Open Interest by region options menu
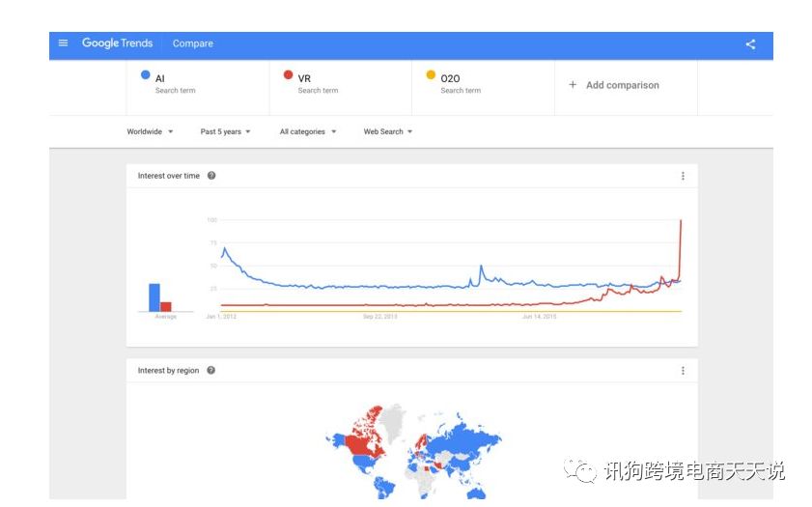The width and height of the screenshot is (812, 507). 683,371
